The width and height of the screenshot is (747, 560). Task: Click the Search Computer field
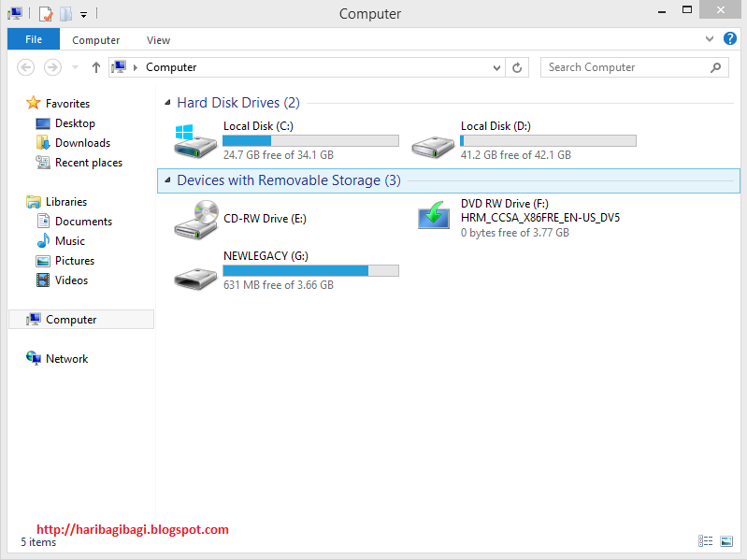point(634,67)
